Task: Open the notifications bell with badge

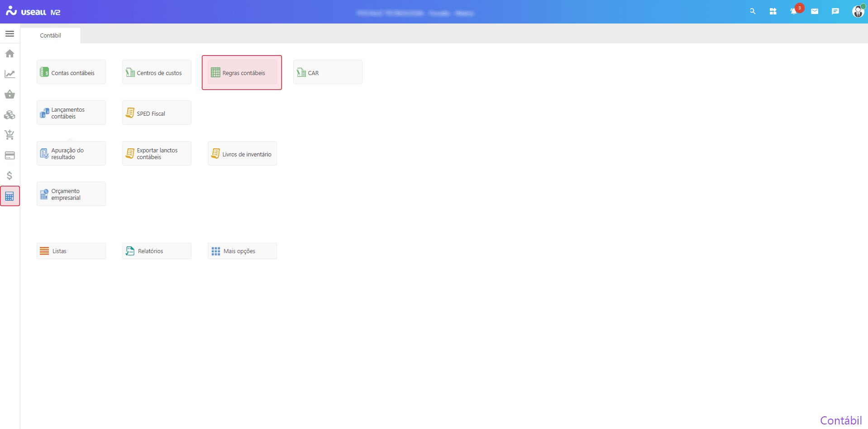Action: [794, 11]
